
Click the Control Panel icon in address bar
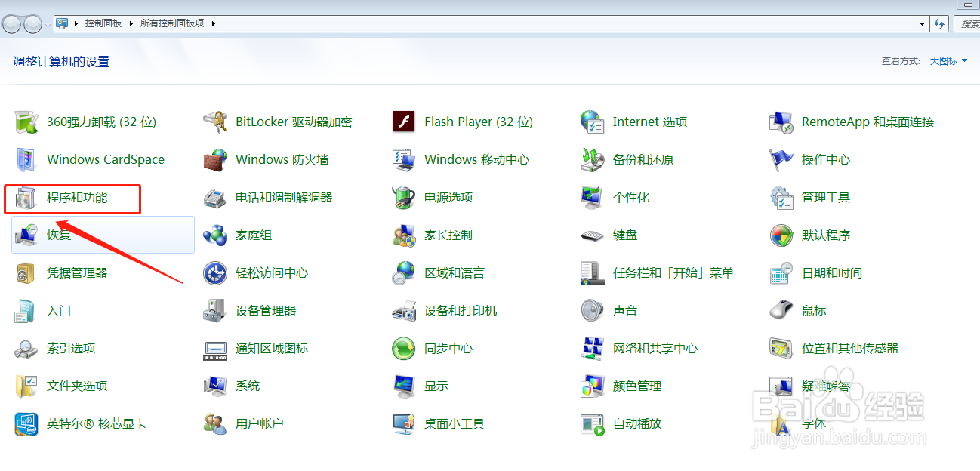pyautogui.click(x=62, y=23)
